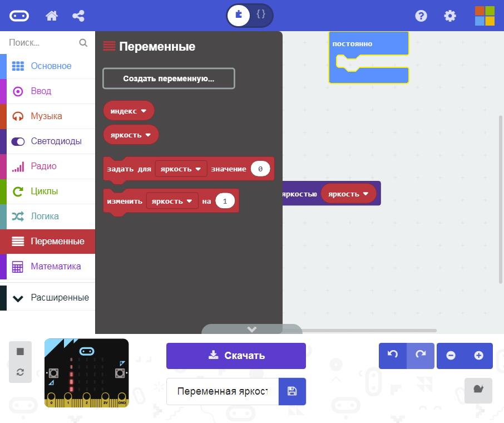Click the Скачать download button
Image resolution: width=504 pixels, height=423 pixels.
click(x=236, y=356)
